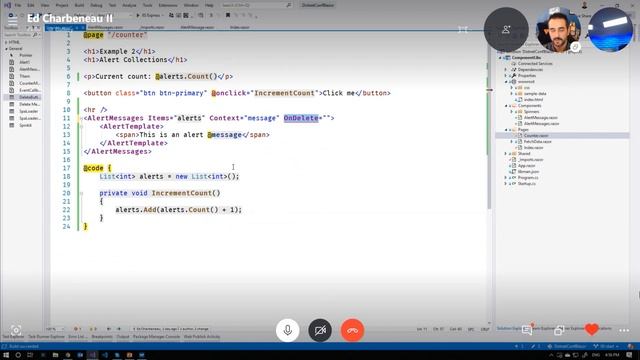Image resolution: width=640 pixels, height=360 pixels.
Task: Open File Explorer from the taskbar
Action: tap(55, 355)
